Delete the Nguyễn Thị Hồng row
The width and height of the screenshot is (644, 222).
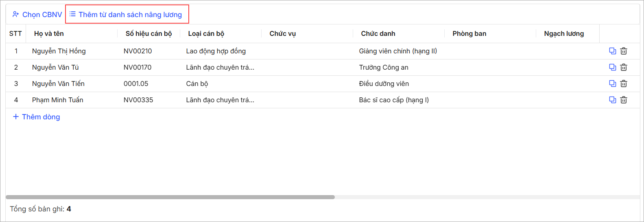click(624, 51)
